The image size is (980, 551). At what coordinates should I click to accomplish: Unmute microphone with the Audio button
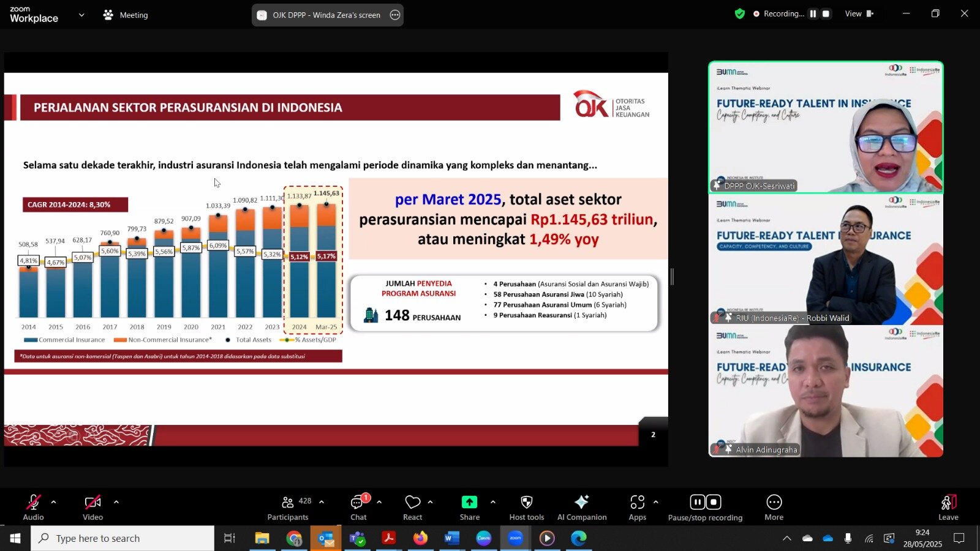[x=33, y=508]
